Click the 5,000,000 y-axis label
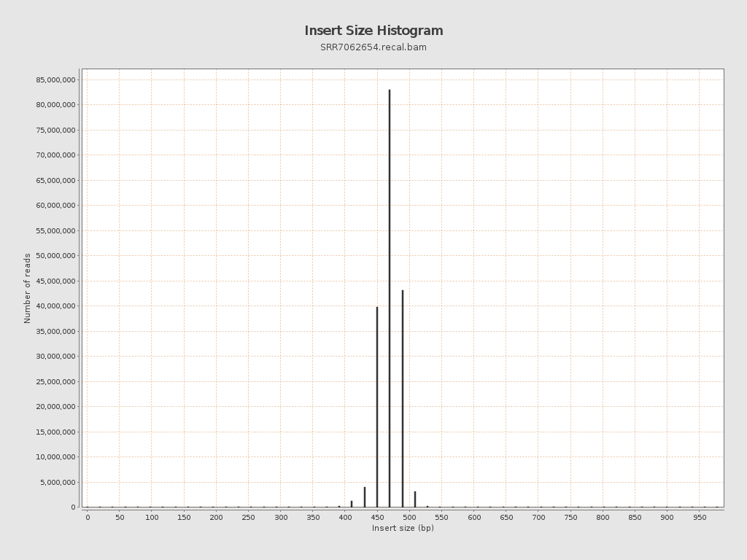 (x=58, y=482)
